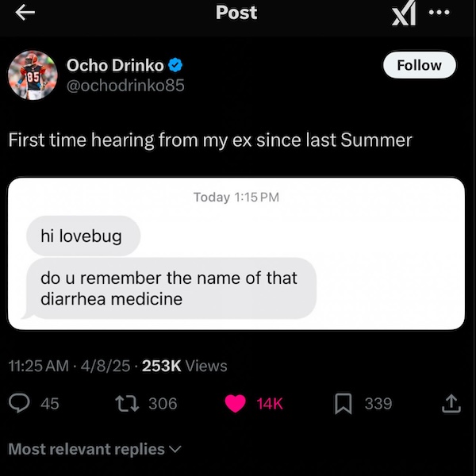Click the diarrhea medicine message bubble
Screen dimensions: 476x476
click(x=171, y=288)
